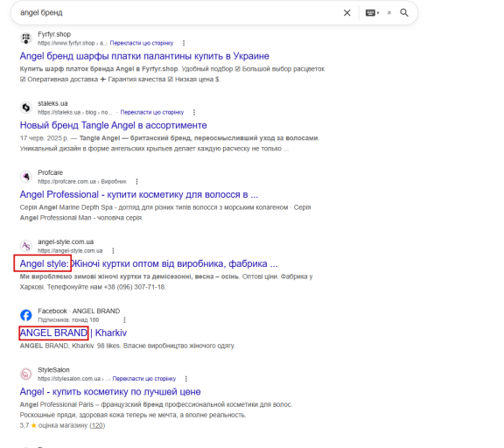
Task: Click the 'Fyrfyr.shop' site name
Action: point(54,34)
